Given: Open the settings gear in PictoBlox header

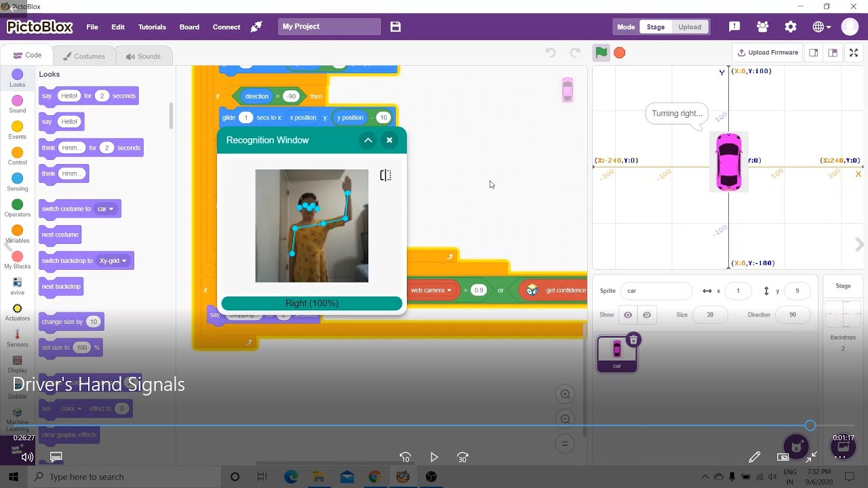Looking at the screenshot, I should pos(791,27).
